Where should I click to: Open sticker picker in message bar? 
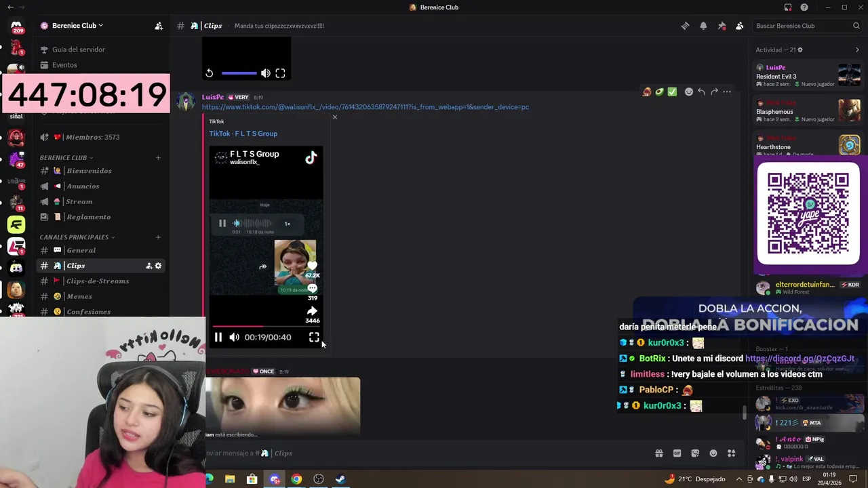695,453
